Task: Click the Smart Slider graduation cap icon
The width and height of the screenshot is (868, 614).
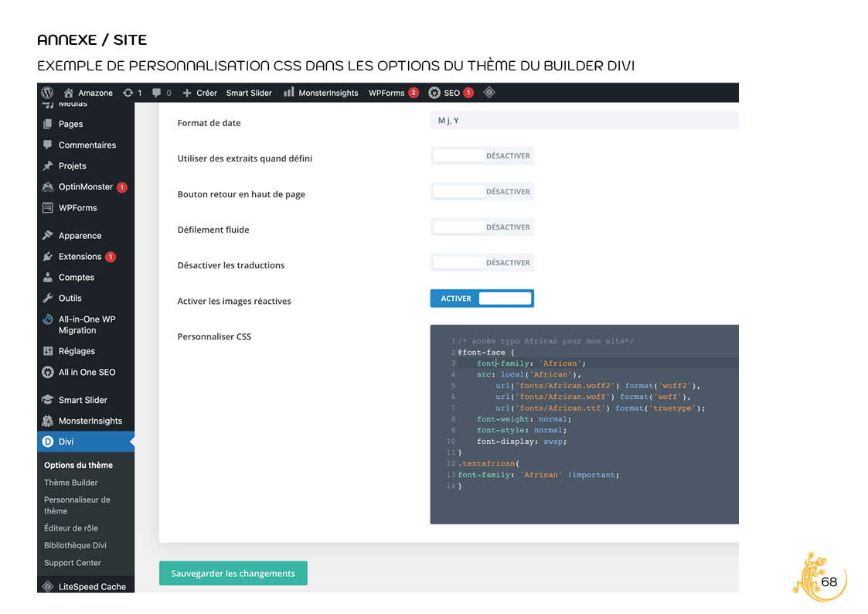Action: pyautogui.click(x=48, y=400)
